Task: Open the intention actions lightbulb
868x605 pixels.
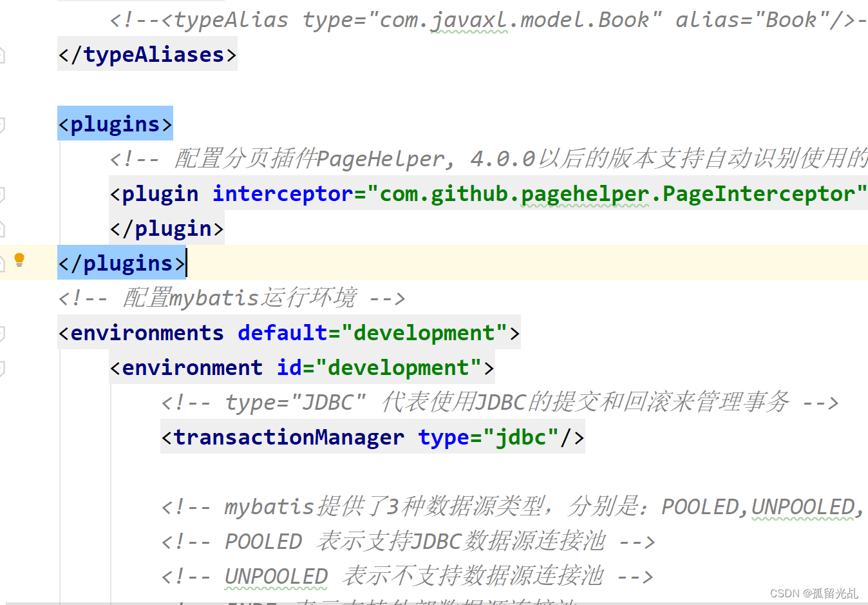Action: (19, 260)
